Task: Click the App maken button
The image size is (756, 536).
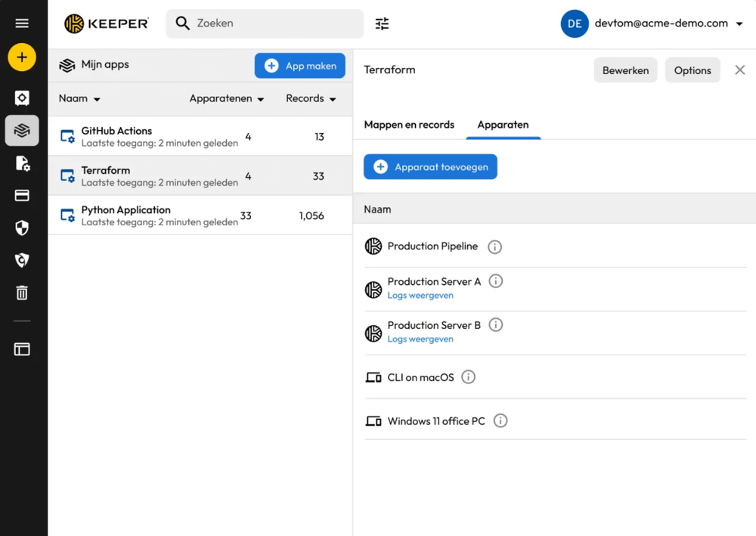Action: (300, 66)
